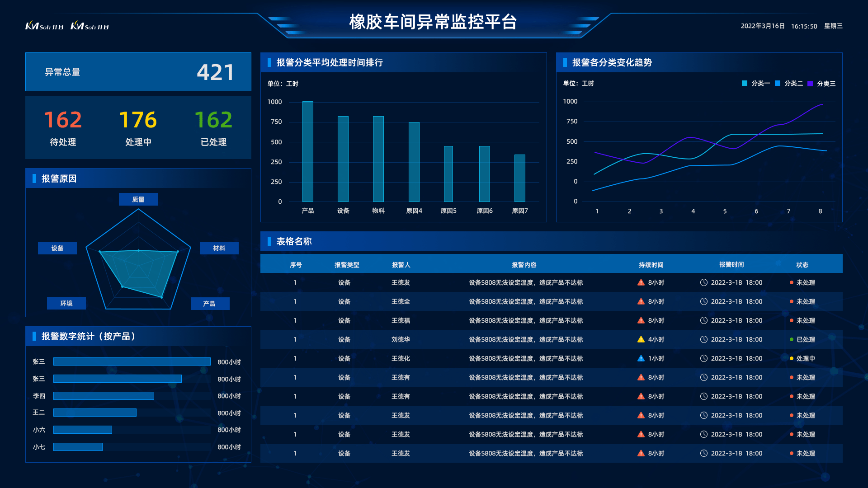Click the yellow warning icon on 刘德华's 4小时 alarm
Image resolution: width=868 pixels, height=488 pixels.
640,339
